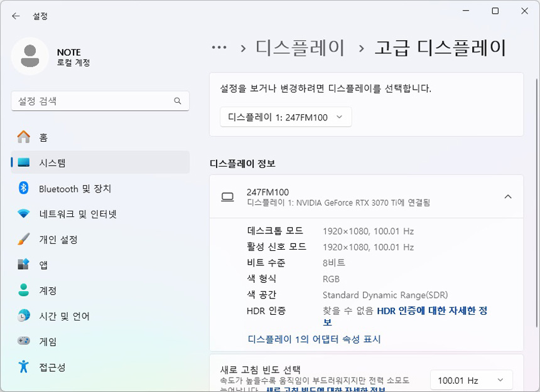Image resolution: width=540 pixels, height=392 pixels.
Task: Click the Accounts person icon
Action: (24, 290)
